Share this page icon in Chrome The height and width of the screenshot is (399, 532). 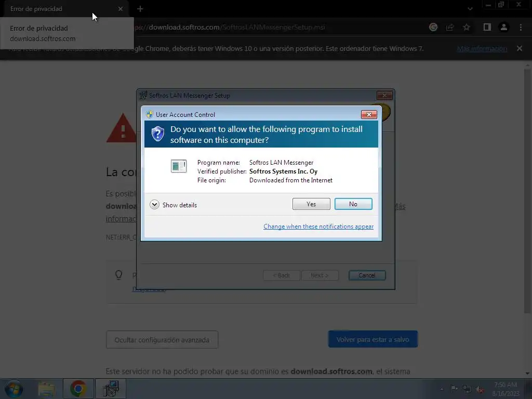coord(450,27)
